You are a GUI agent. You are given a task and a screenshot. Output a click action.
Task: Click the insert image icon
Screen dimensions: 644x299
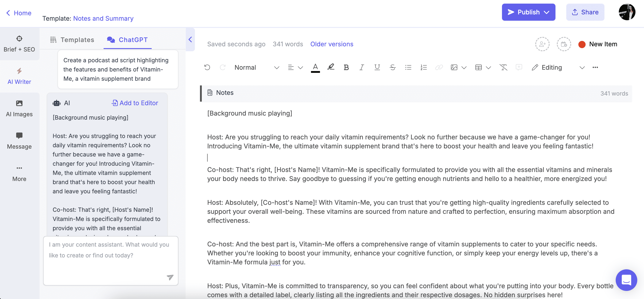(x=454, y=67)
